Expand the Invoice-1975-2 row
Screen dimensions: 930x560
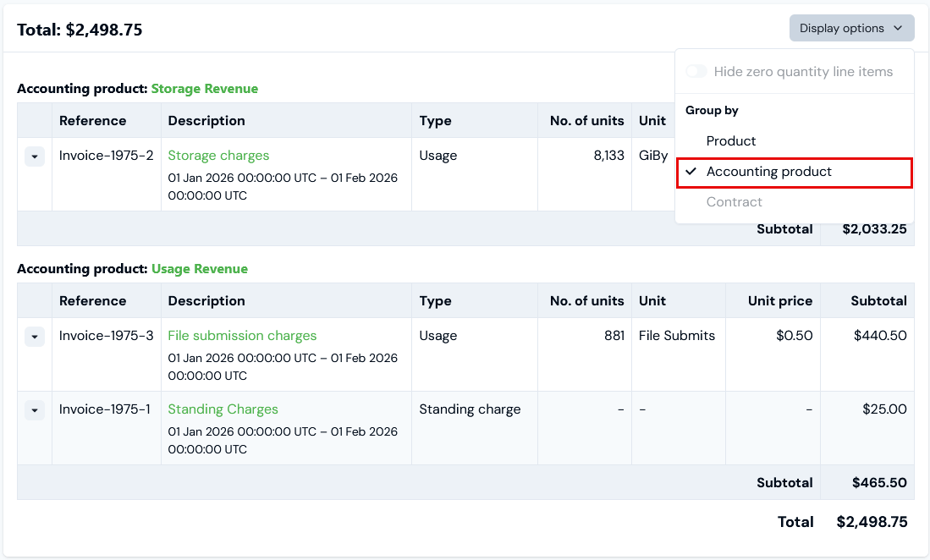(x=35, y=156)
